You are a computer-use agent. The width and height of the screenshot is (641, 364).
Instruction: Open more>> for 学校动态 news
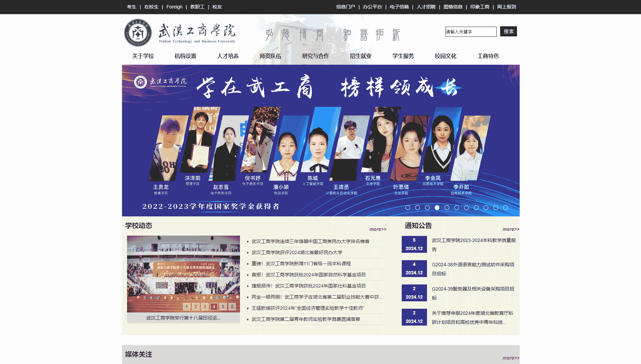(378, 229)
